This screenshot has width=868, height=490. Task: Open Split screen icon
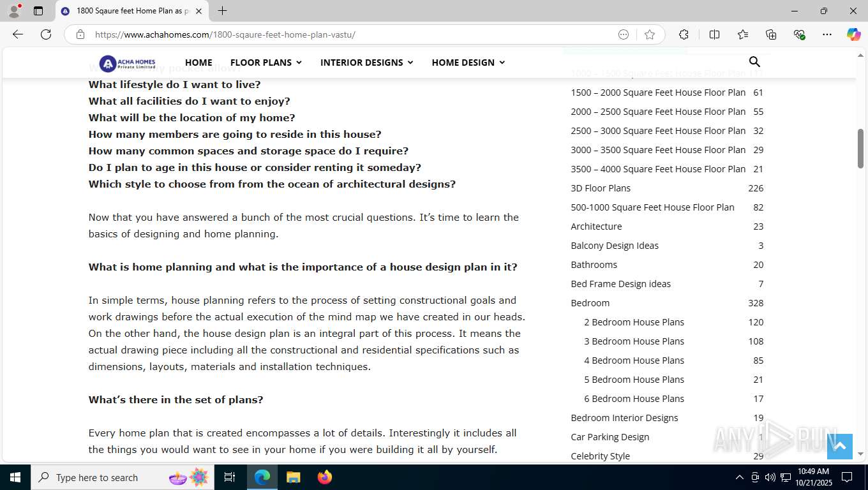click(x=714, y=34)
